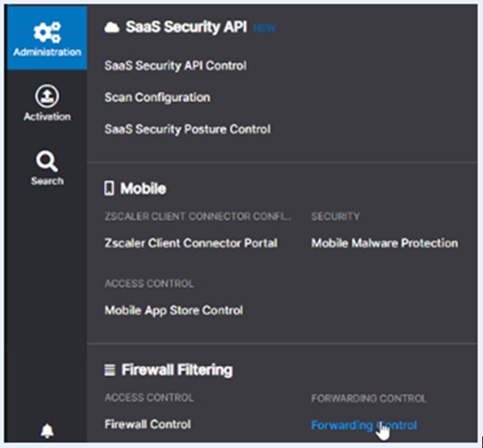Screen dimensions: 483x448
Task: Click the highlighted Forwarding Control link
Action: pos(364,425)
